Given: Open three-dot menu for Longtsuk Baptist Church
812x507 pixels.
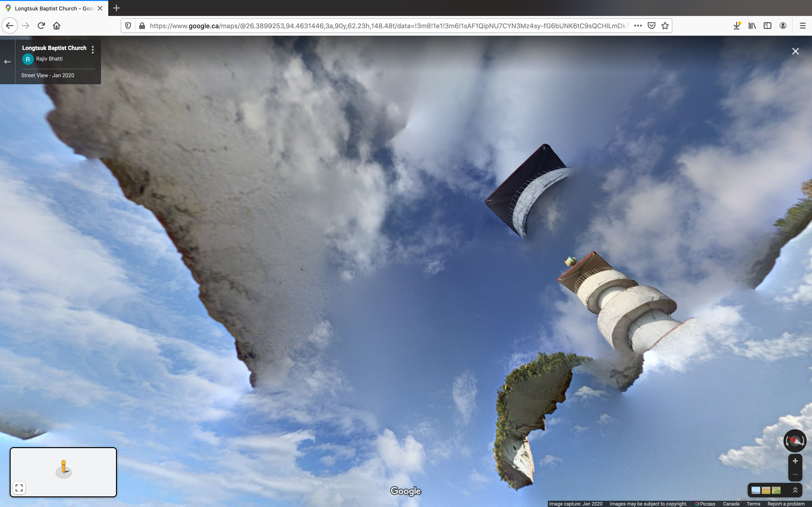Looking at the screenshot, I should [93, 50].
